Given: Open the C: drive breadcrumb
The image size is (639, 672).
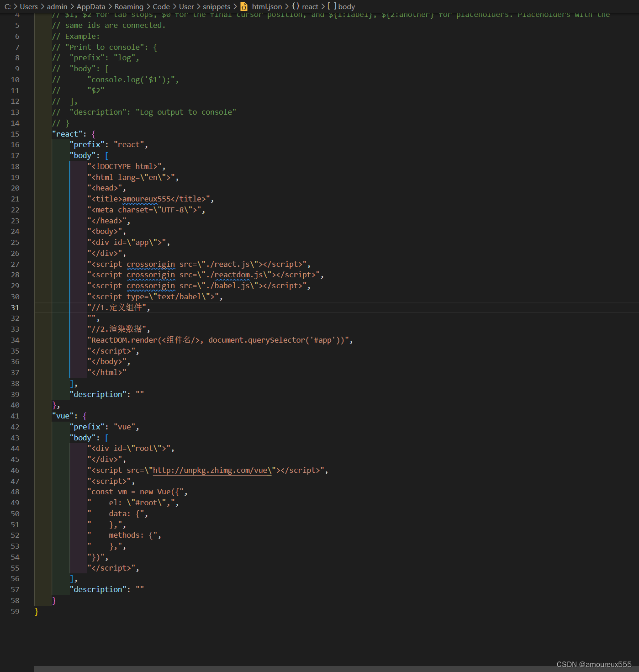Looking at the screenshot, I should click(x=8, y=6).
